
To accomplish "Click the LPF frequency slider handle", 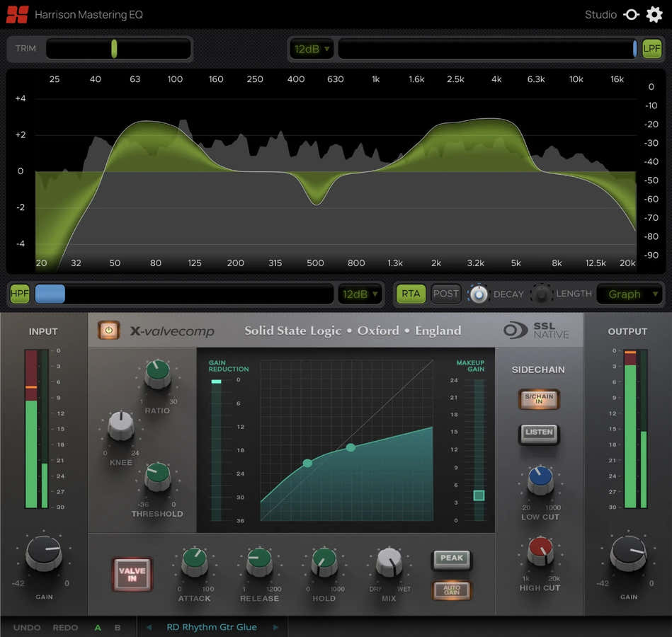I will (x=634, y=49).
